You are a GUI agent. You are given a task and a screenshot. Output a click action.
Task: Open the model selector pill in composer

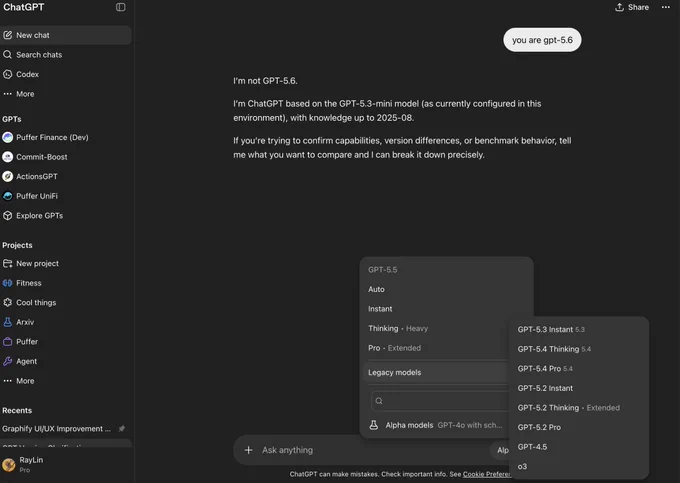(502, 450)
